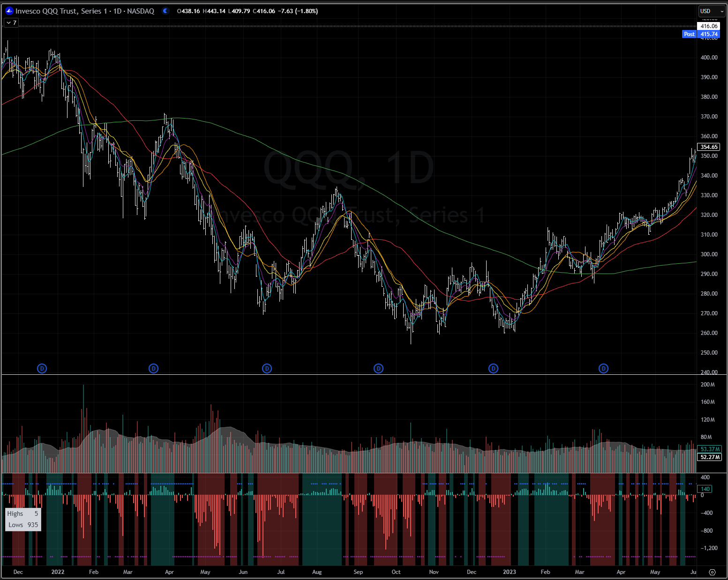Click the H443.14 high value

pyautogui.click(x=214, y=11)
